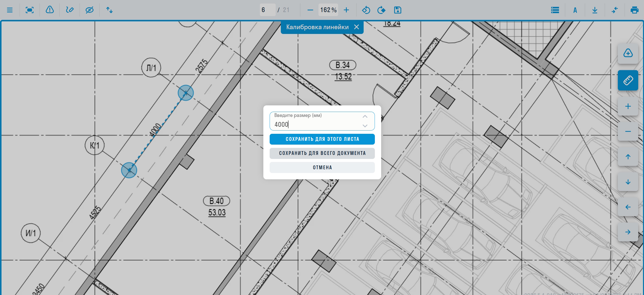Rotate the sheet counterclockwise
644x295 pixels.
366,10
